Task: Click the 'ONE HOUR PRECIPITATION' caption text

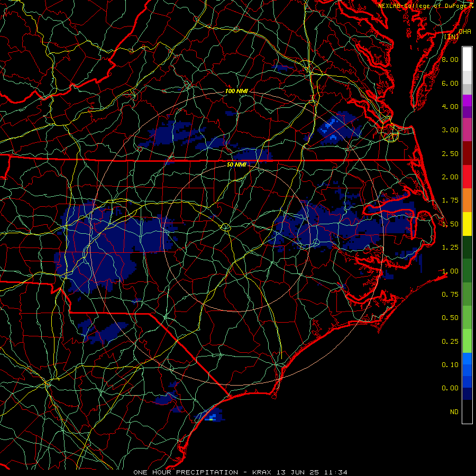Action: click(x=186, y=472)
